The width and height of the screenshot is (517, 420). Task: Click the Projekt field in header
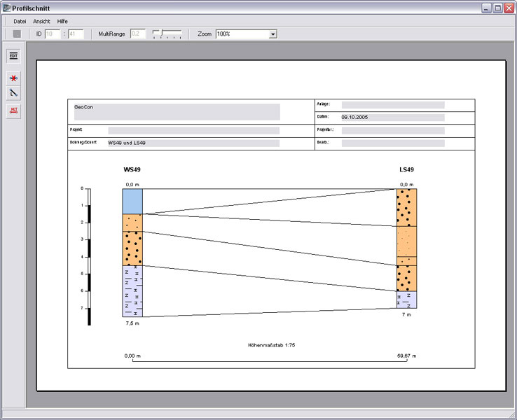point(193,130)
